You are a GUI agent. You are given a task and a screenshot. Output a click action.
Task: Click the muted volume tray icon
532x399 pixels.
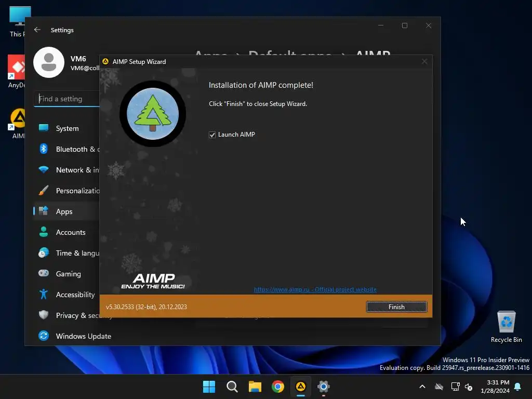(x=469, y=387)
